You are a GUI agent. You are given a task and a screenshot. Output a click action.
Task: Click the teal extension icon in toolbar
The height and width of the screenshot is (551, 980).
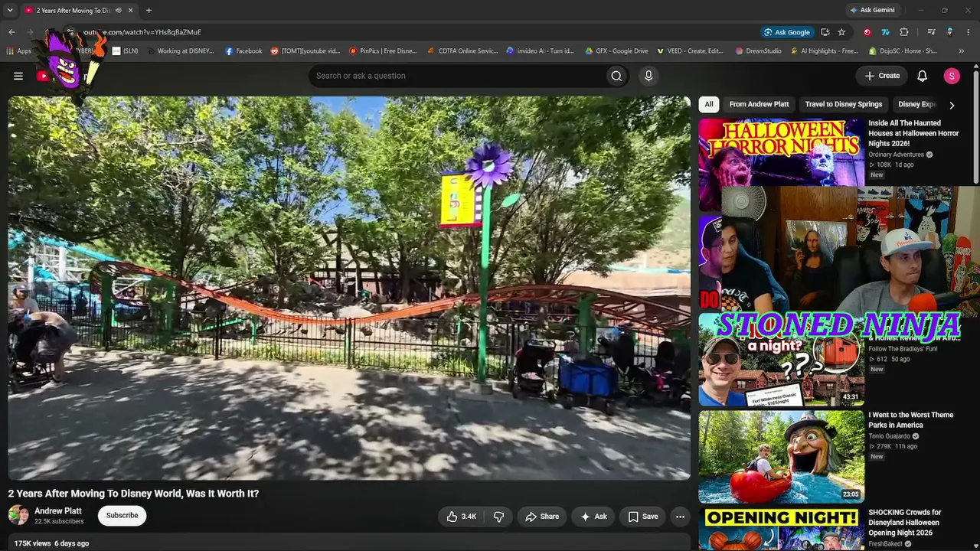pyautogui.click(x=885, y=32)
